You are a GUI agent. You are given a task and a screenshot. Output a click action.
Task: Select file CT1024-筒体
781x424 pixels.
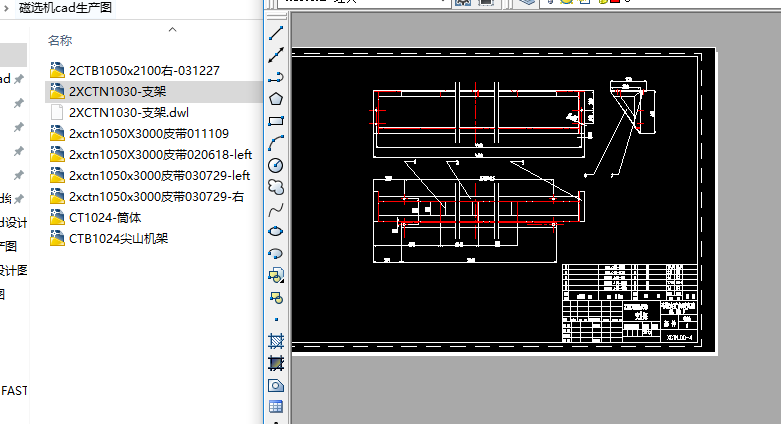pyautogui.click(x=105, y=218)
